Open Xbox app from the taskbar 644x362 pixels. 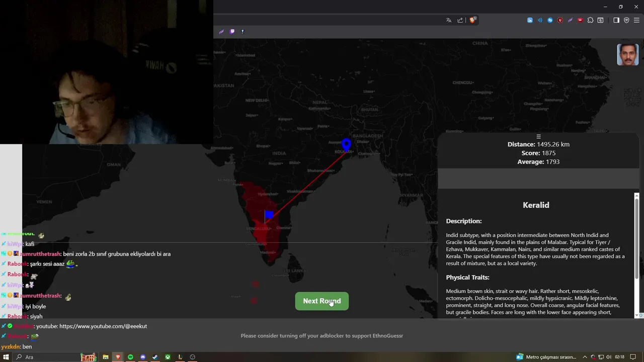tap(168, 357)
